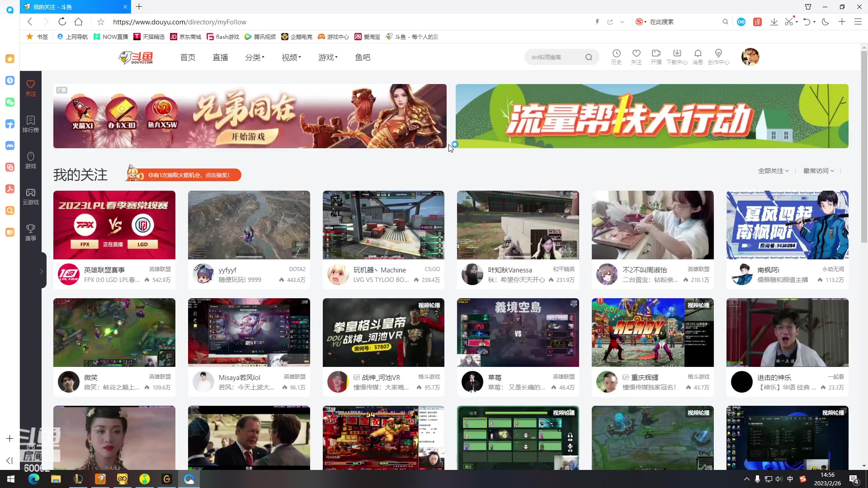This screenshot has width=868, height=488.
Task: Open the browser downloads icon
Action: click(774, 22)
